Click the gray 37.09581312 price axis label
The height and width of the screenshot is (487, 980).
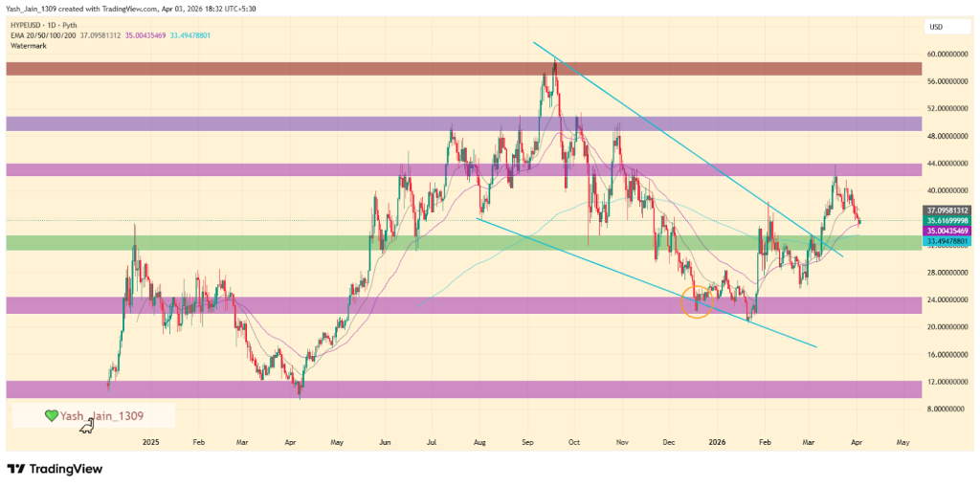948,210
